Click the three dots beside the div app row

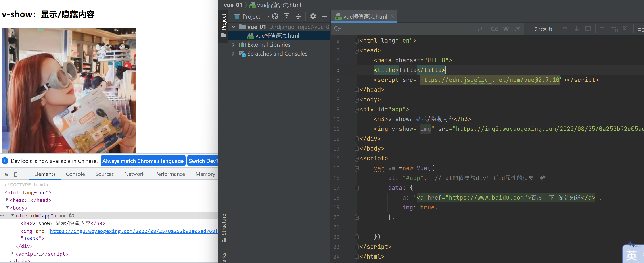[2, 215]
